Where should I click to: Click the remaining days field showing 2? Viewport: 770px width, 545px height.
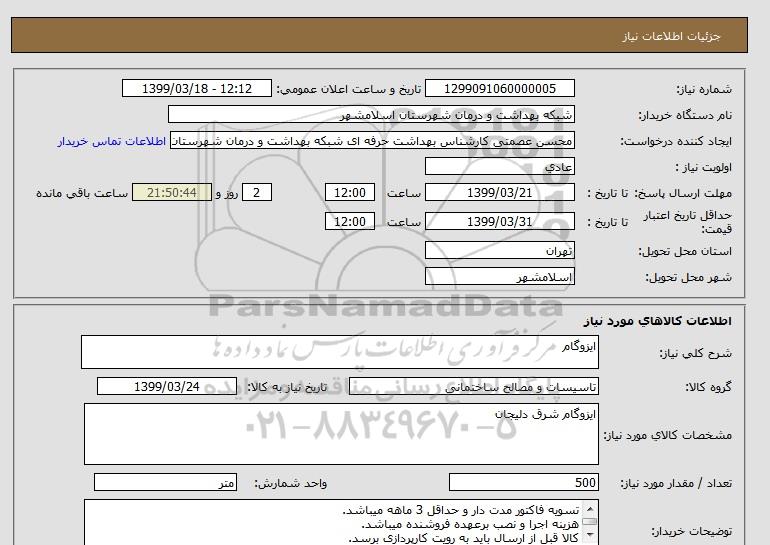tap(256, 192)
